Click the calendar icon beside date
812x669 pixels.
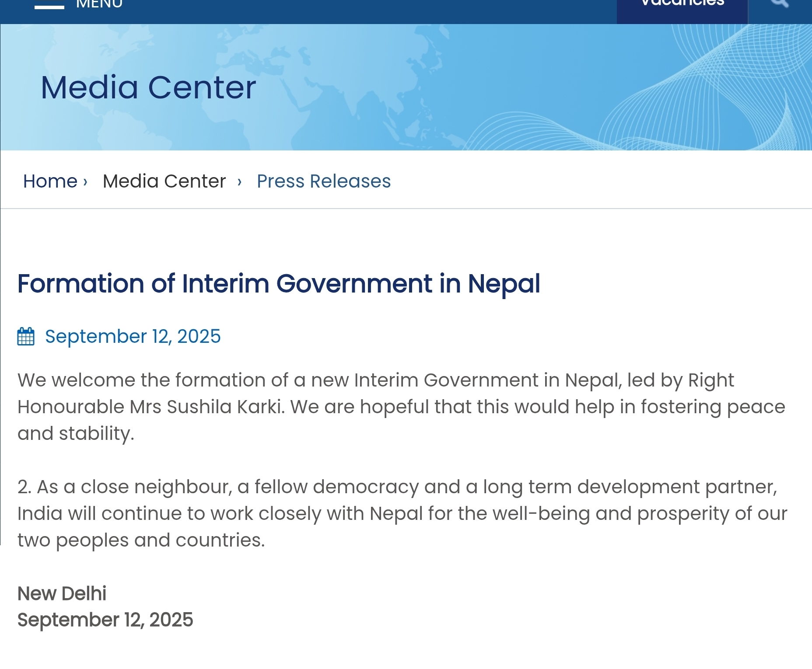pos(26,337)
